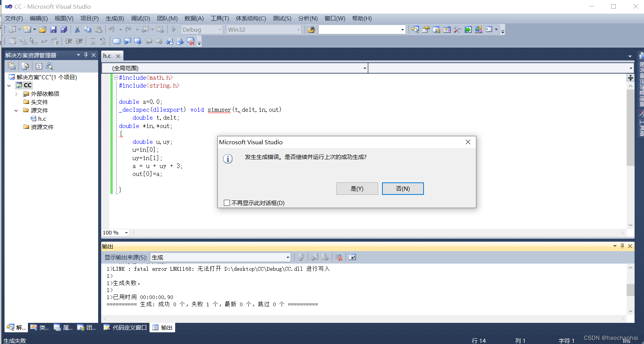Viewport: 644px width, 344px height.
Task: Click the Open File folder icon in toolbar
Action: [x=43, y=29]
